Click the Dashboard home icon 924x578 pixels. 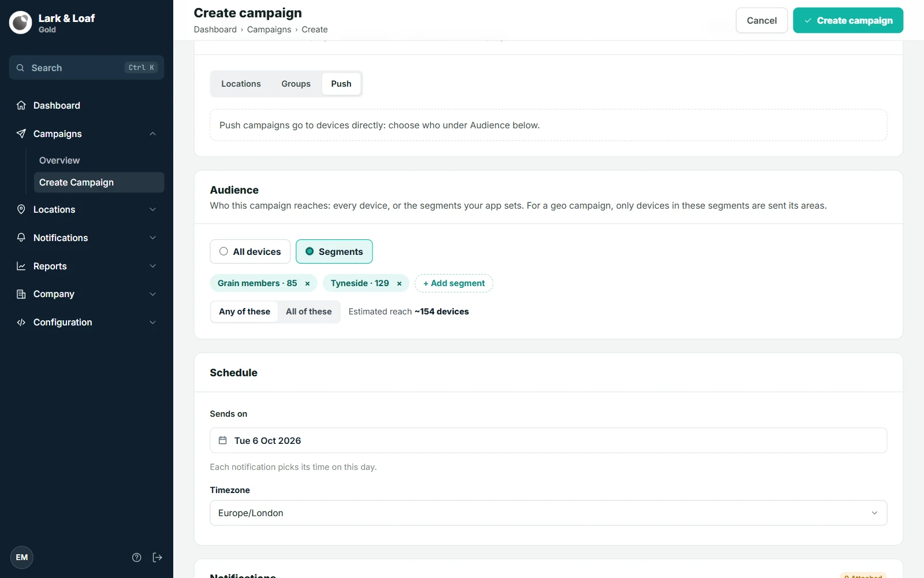pos(21,105)
